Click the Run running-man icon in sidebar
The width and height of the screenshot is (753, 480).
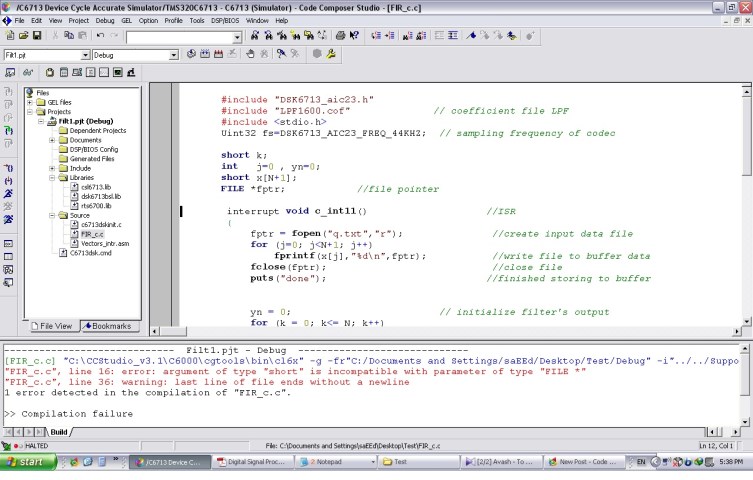(9, 193)
